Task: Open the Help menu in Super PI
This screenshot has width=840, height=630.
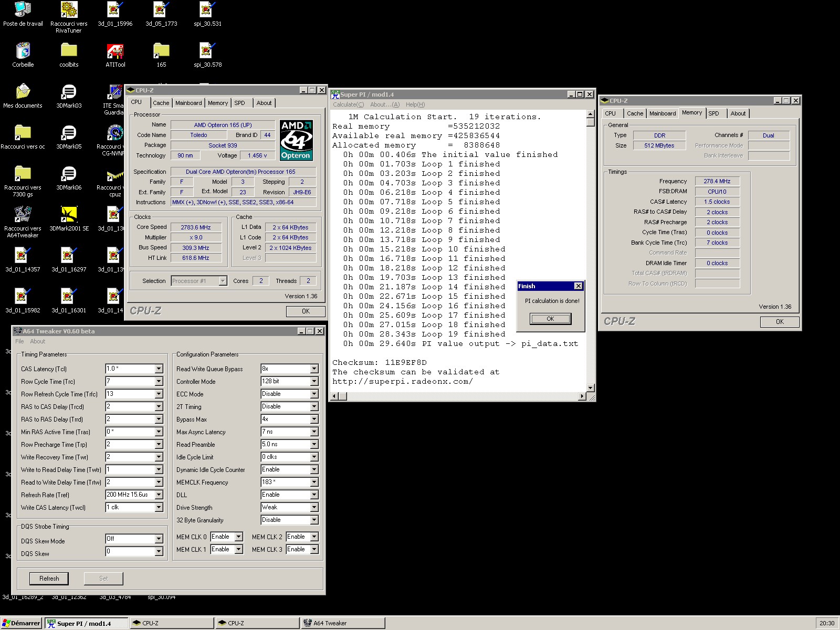Action: (x=415, y=104)
